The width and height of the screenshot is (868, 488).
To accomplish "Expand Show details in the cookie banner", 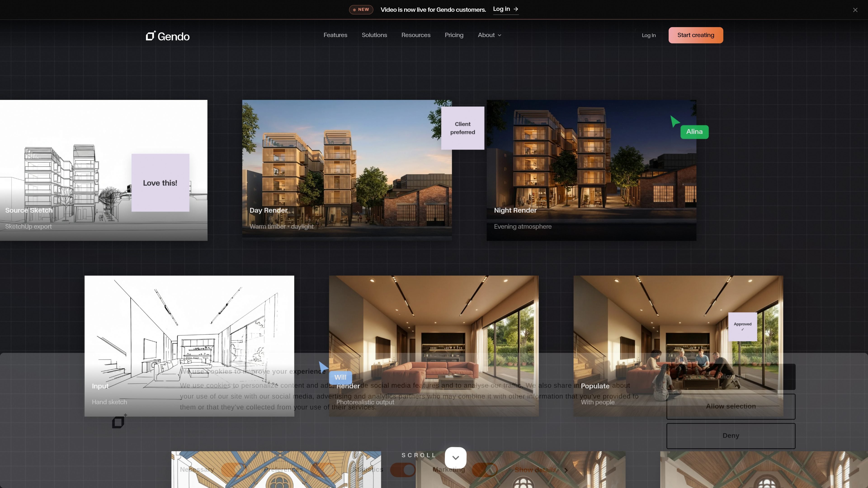I will click(x=541, y=470).
